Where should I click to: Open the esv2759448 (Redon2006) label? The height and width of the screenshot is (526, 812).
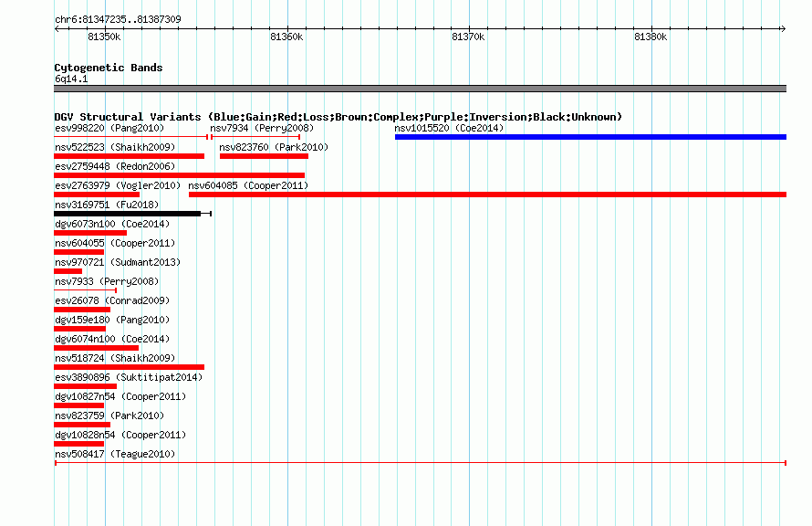point(115,166)
